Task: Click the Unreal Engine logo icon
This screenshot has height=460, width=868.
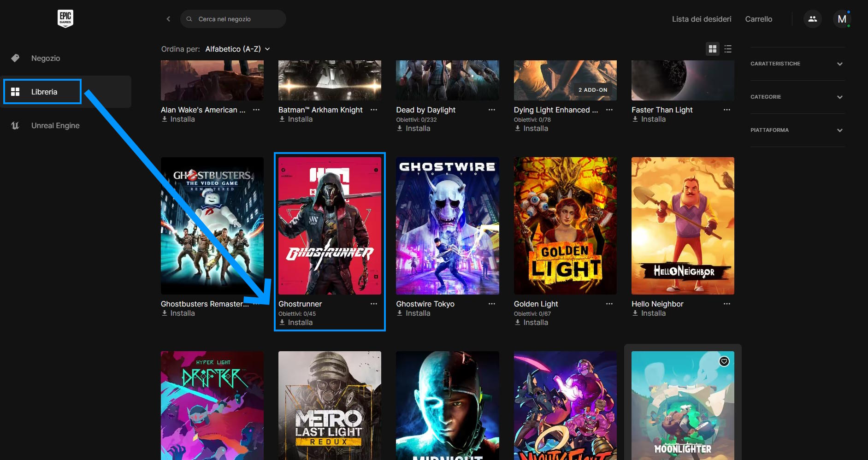Action: [15, 125]
